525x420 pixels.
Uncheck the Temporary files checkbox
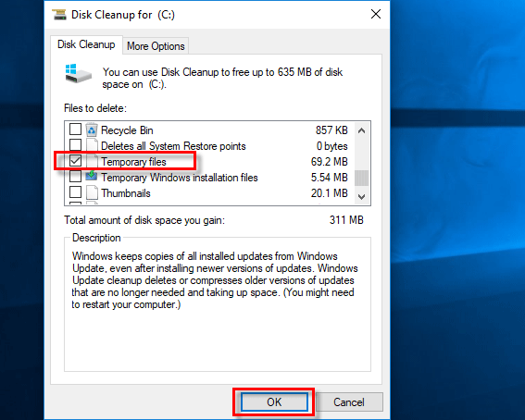point(75,161)
